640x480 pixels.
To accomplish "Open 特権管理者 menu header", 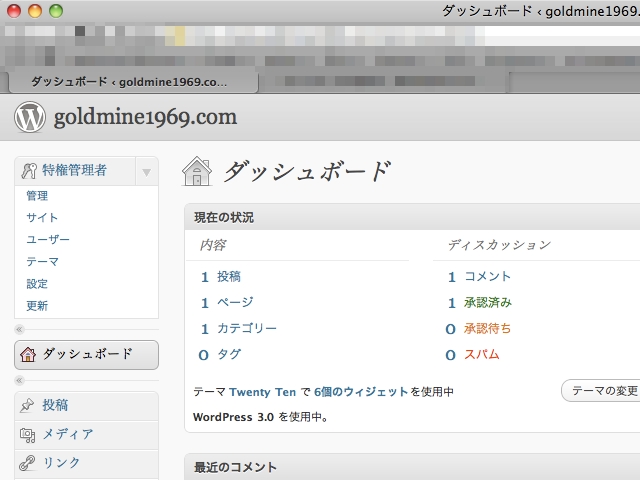I will (x=75, y=171).
